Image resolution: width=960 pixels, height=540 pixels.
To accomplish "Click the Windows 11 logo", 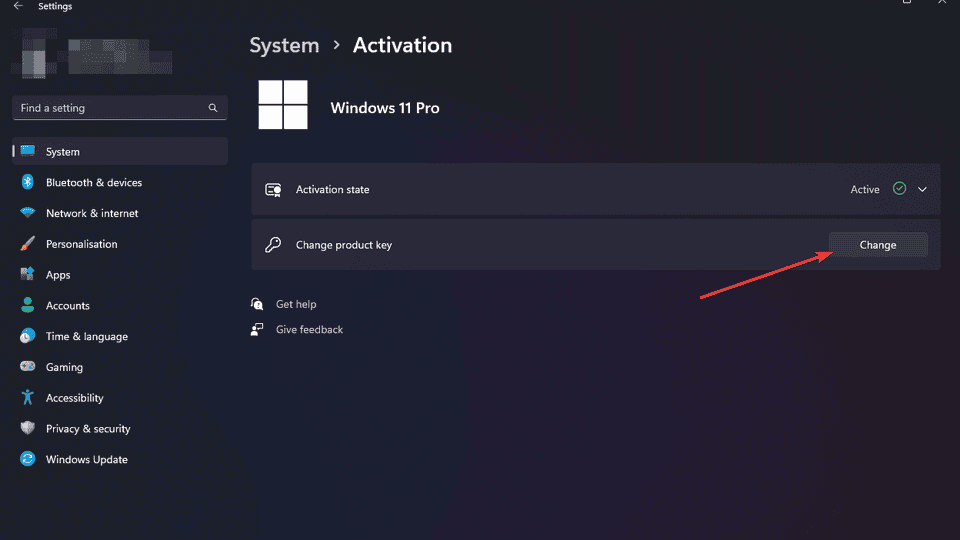I will 283,105.
